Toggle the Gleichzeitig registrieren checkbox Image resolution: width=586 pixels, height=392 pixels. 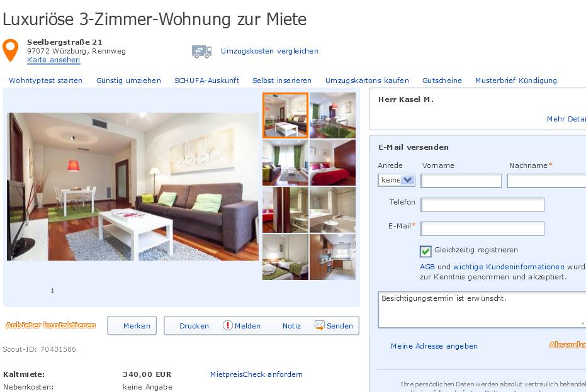click(425, 251)
